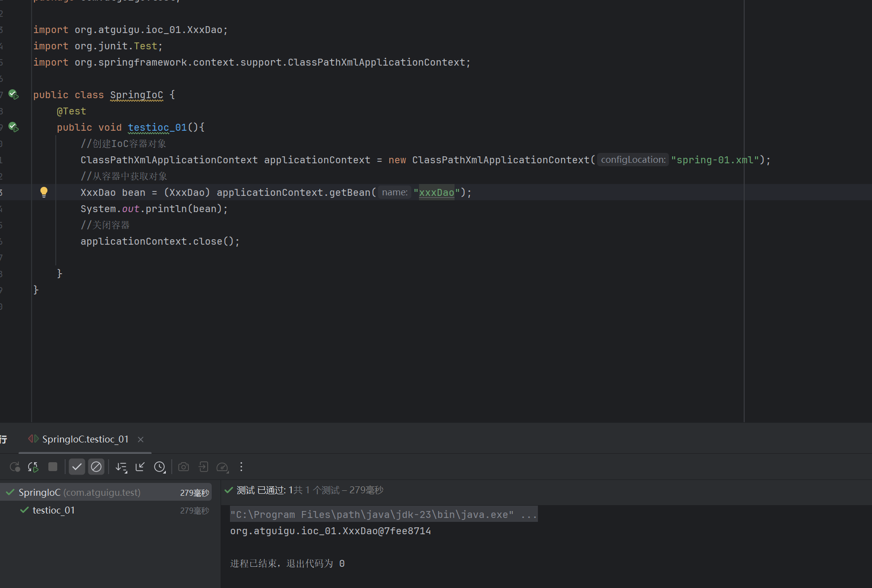Select the SpringIoC.testioc_01 run tab
This screenshot has width=872, height=588.
[85, 439]
